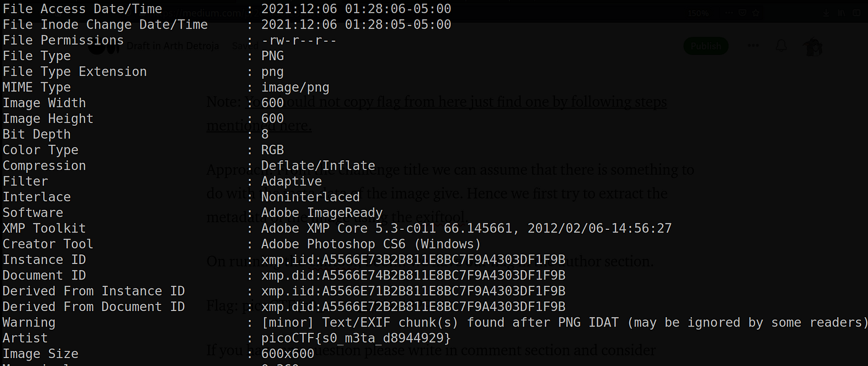Click the 'Saved' draft status text
The width and height of the screenshot is (868, 366).
click(x=244, y=46)
